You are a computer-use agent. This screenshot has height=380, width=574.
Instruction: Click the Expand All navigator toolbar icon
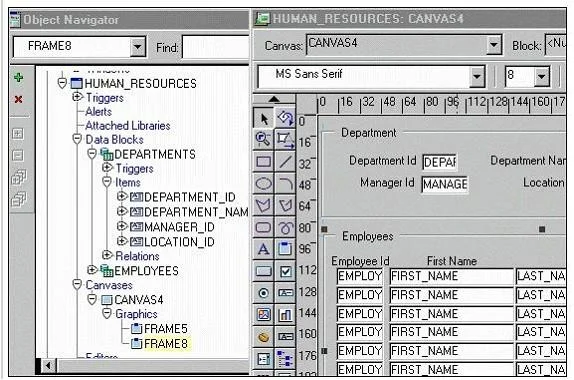pos(19,178)
